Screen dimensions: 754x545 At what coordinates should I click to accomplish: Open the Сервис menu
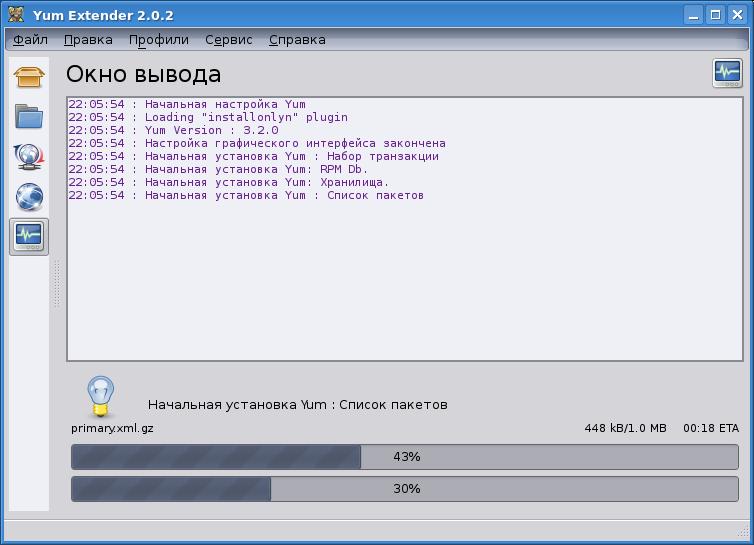(228, 39)
